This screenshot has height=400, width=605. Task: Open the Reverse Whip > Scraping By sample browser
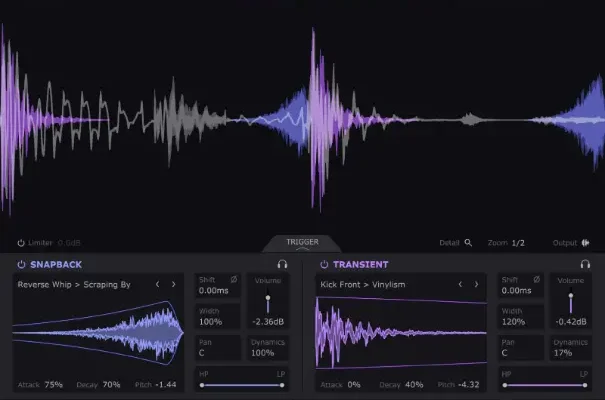pos(74,285)
